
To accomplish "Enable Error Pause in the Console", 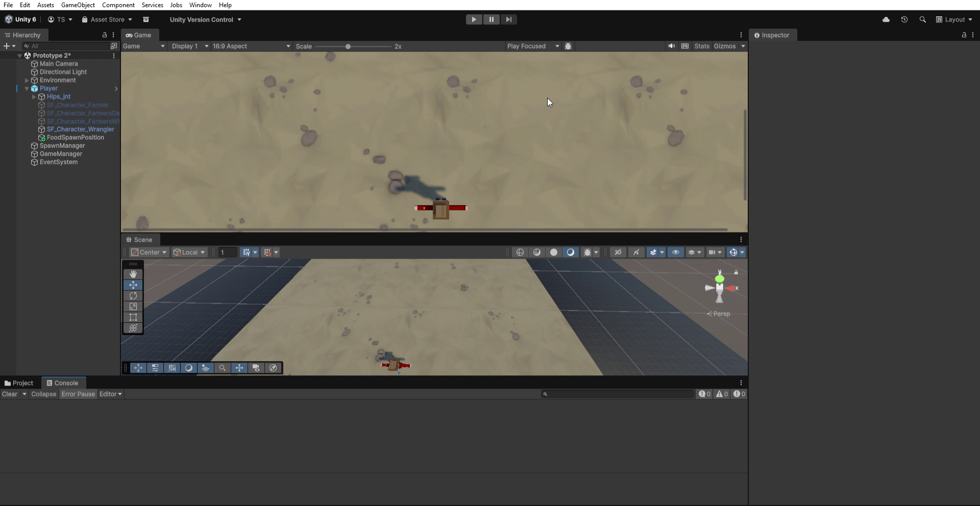I will tap(78, 394).
